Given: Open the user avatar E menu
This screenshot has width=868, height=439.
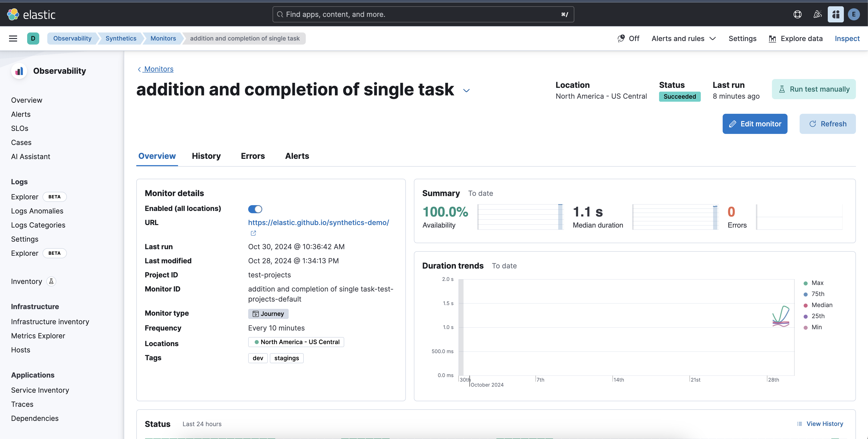Looking at the screenshot, I should 853,14.
